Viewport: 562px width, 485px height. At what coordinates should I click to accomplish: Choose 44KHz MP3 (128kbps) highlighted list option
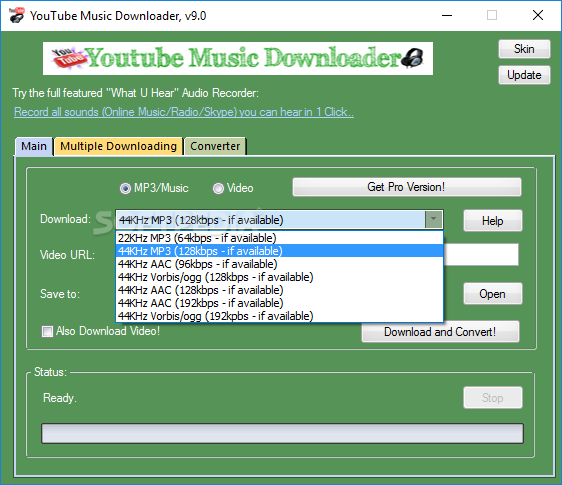point(280,251)
